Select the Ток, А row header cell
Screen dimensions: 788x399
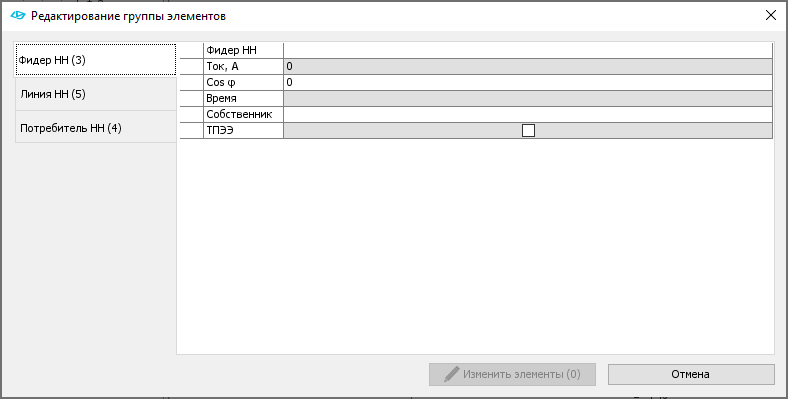point(191,66)
